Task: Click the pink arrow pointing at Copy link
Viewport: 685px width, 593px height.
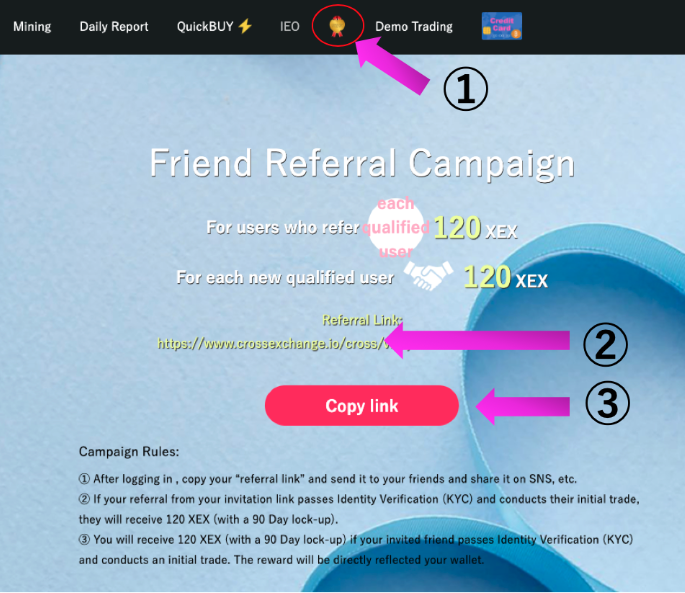Action: tap(522, 406)
